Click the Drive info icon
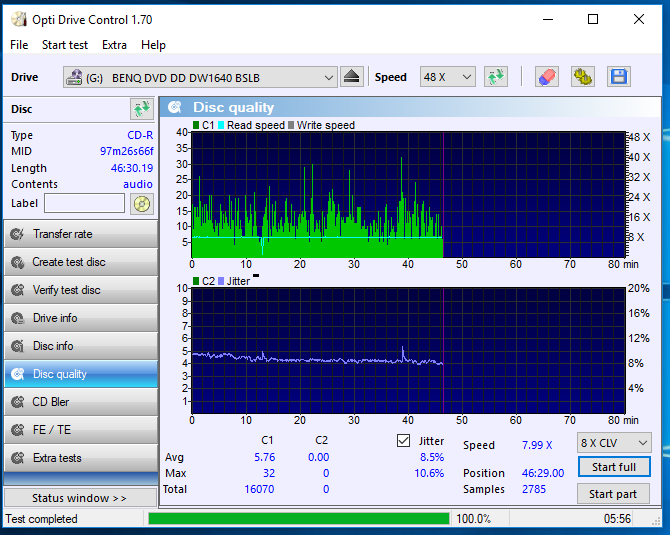Image resolution: width=670 pixels, height=535 pixels. pos(18,318)
